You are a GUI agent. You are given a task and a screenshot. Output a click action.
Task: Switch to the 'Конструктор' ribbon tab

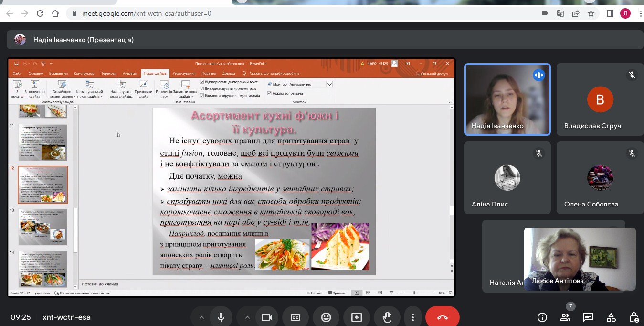pos(84,74)
